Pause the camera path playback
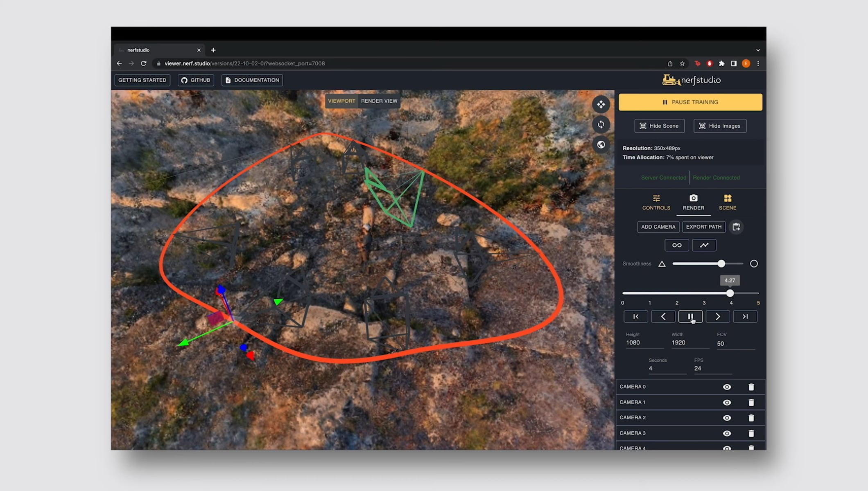The width and height of the screenshot is (868, 491). click(690, 316)
